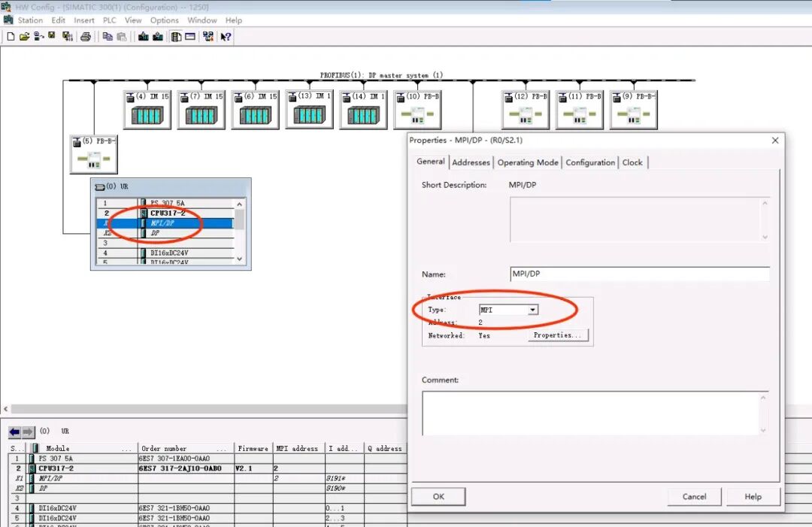Close the Properties - MPI/DP dialog

coord(774,141)
